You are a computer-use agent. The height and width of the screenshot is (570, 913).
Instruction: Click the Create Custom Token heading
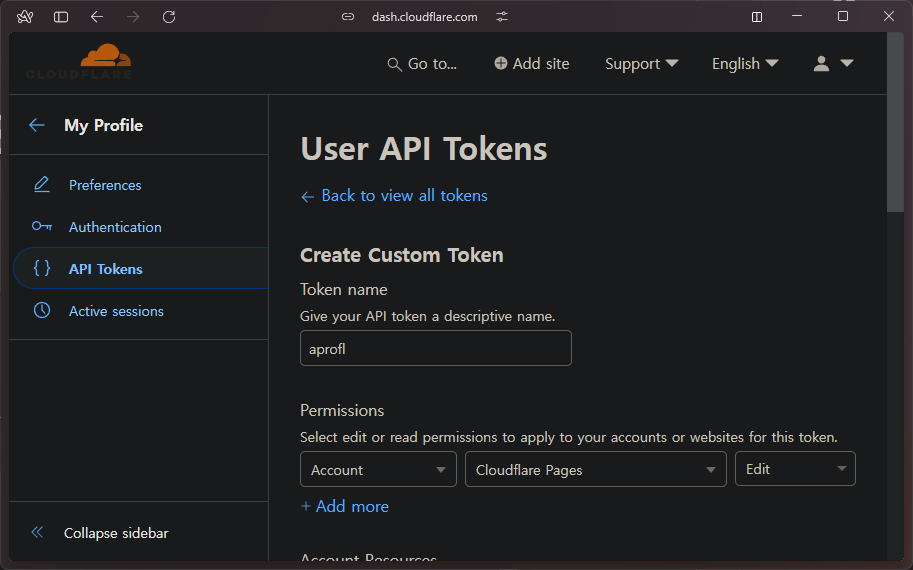402,255
